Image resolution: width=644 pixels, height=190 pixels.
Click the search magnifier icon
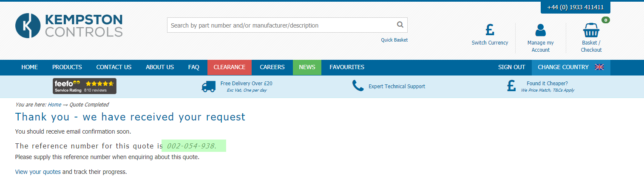[400, 25]
